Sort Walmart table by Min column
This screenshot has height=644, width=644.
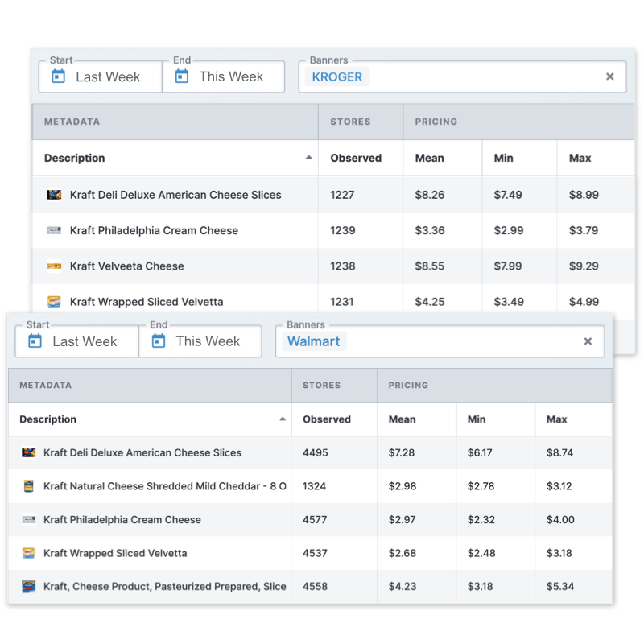click(x=477, y=419)
